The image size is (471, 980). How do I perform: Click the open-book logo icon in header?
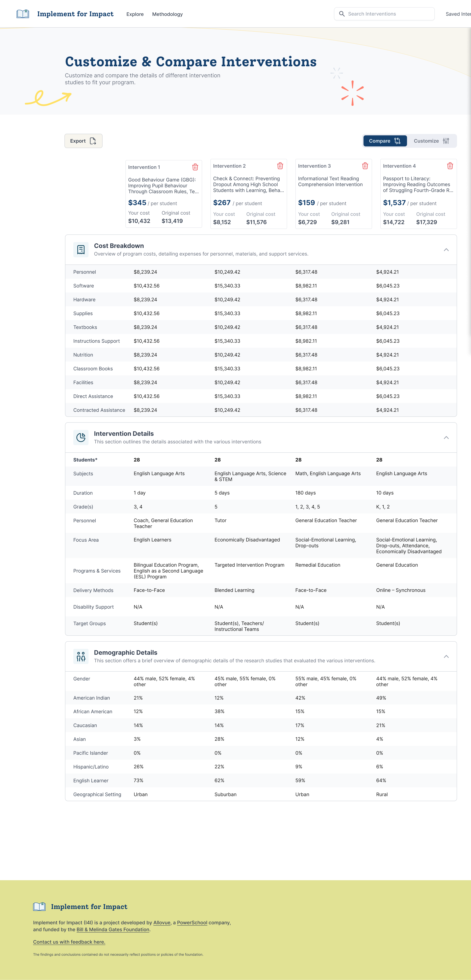point(23,14)
